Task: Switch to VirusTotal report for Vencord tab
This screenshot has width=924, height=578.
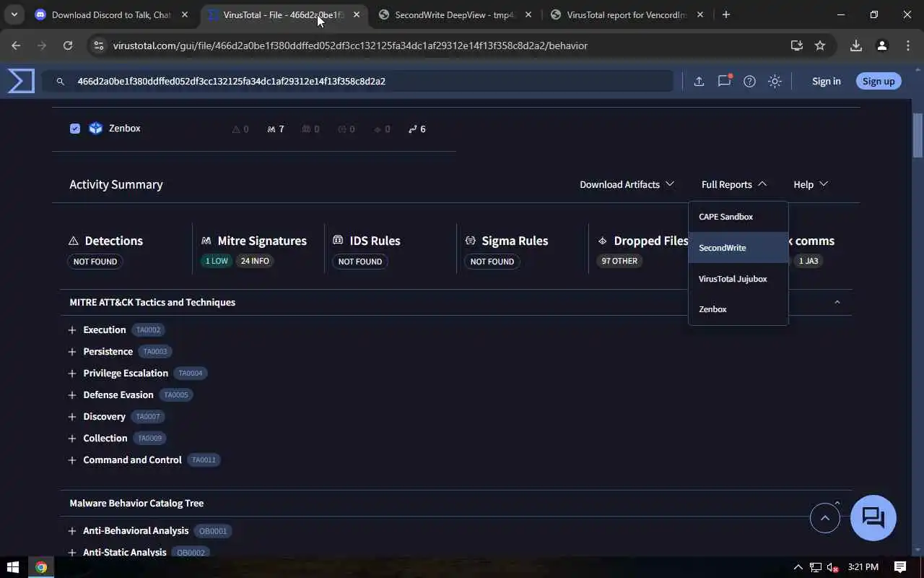Action: coord(627,14)
